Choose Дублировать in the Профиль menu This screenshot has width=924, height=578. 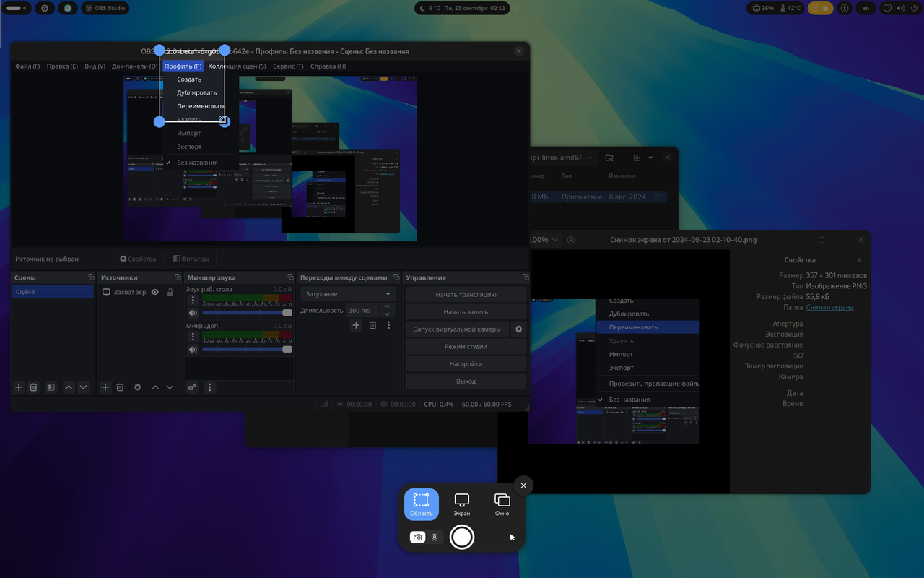(x=196, y=92)
